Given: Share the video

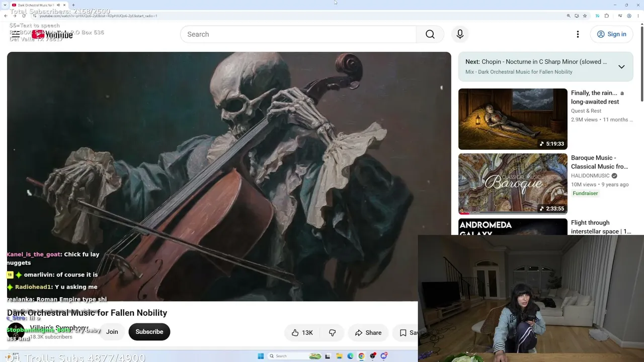Looking at the screenshot, I should [x=368, y=332].
